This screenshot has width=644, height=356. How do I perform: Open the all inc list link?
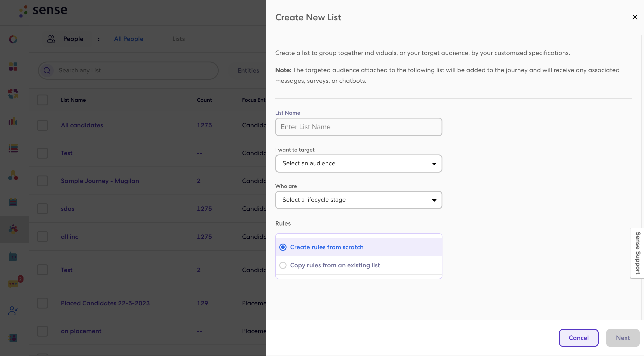pos(70,237)
